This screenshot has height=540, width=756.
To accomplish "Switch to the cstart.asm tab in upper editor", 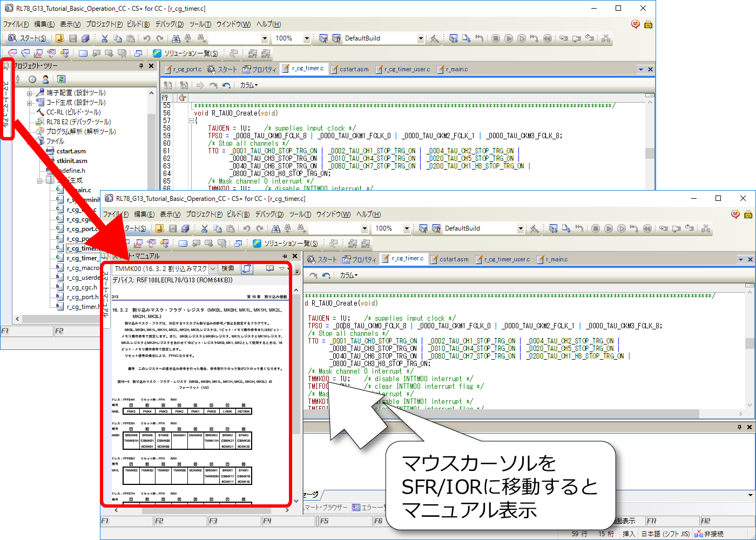I will click(354, 69).
